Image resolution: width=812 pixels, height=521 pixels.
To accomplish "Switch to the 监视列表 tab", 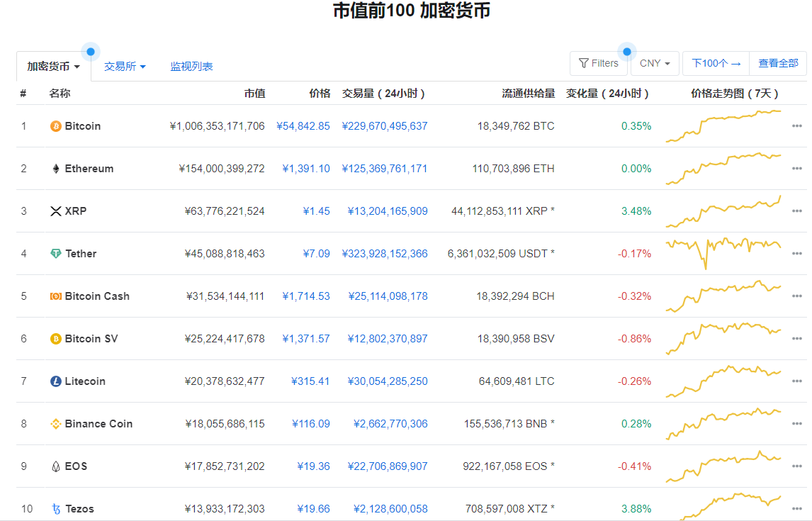I will tap(191, 67).
